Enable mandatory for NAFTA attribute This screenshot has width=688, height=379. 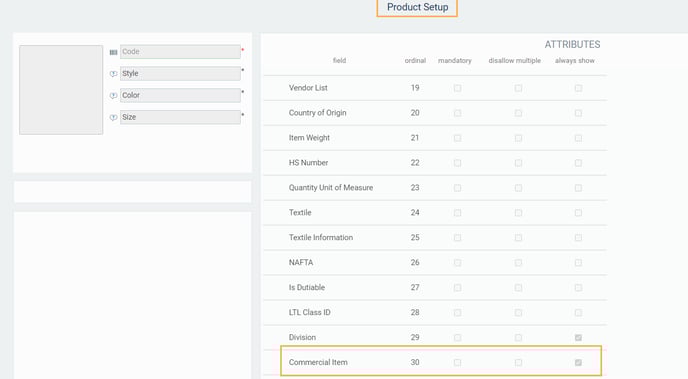pos(457,263)
